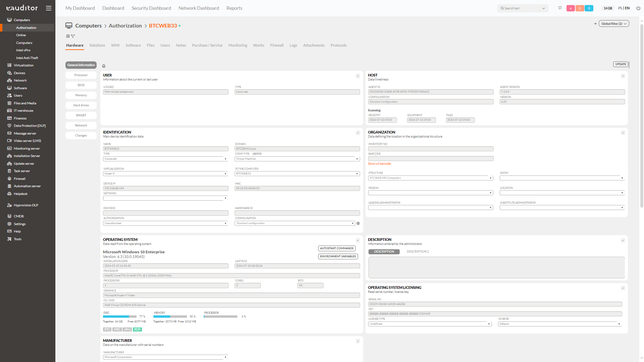Open Automation server section
644x362 pixels.
click(27, 186)
